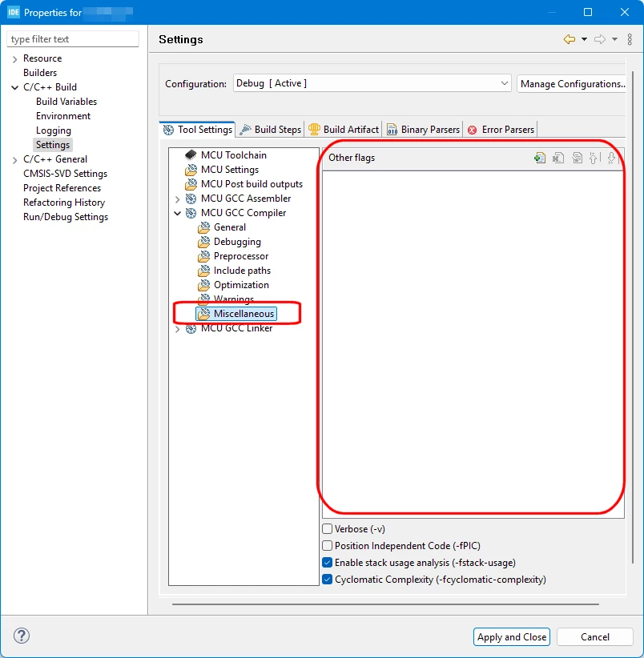Click the Move Up arrow in Other flags
Screen dimensions: 644x658
click(594, 158)
